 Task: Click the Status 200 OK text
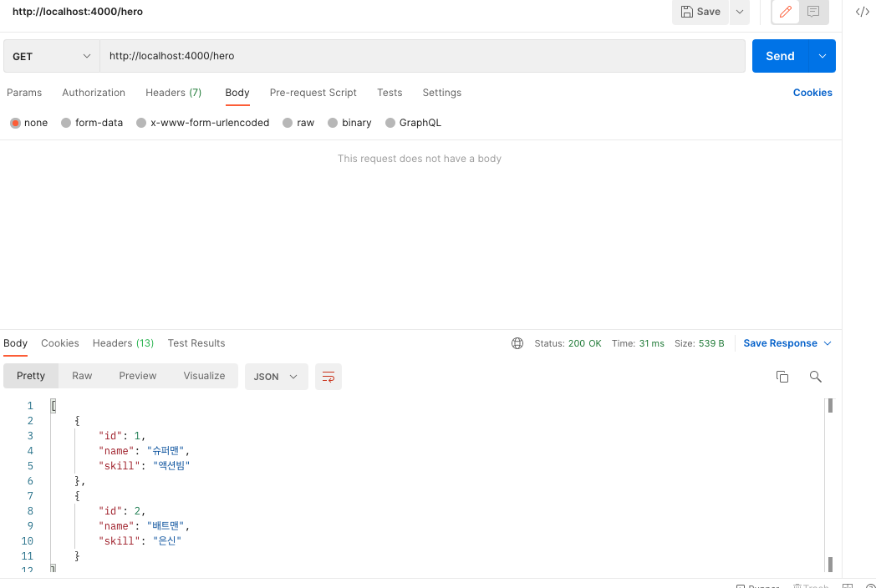coord(568,343)
